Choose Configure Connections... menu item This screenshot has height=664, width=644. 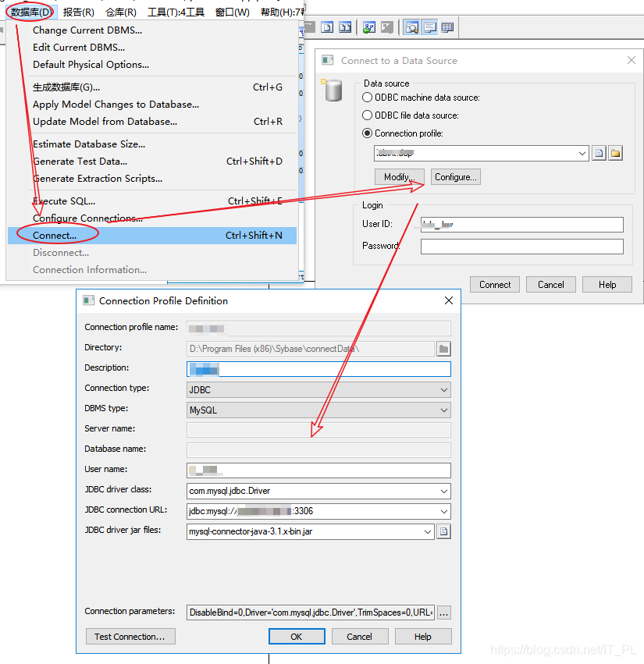pyautogui.click(x=151, y=218)
